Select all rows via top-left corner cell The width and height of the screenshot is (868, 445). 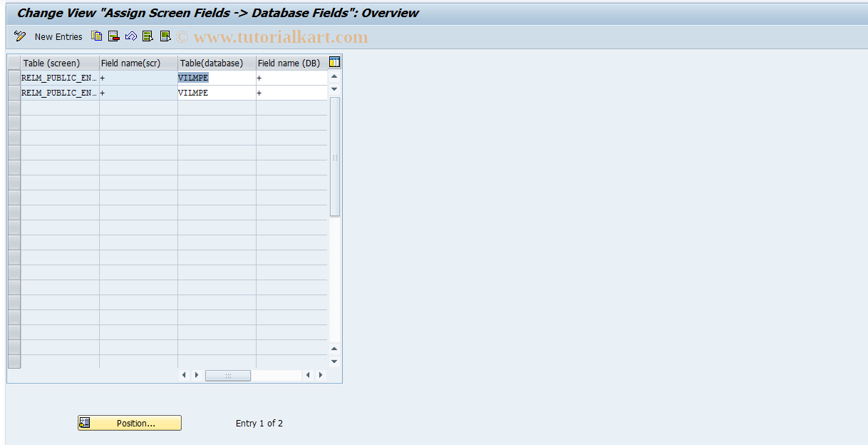(14, 63)
